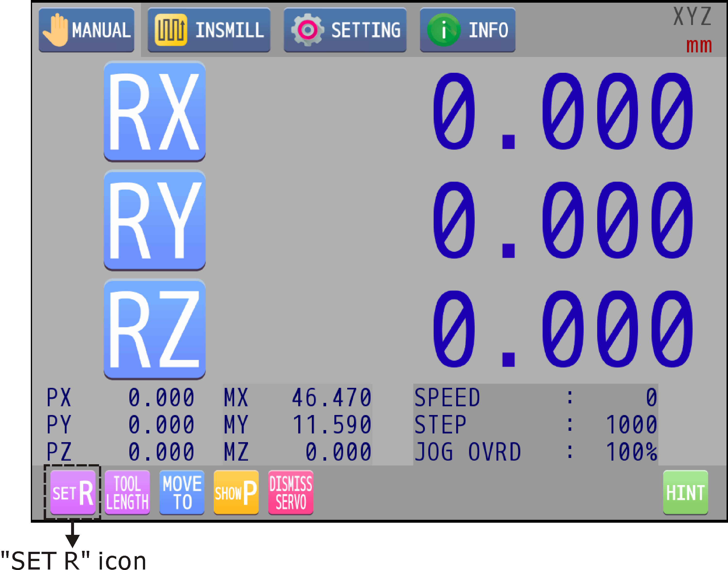Viewport: 728px width, 570px height.
Task: Select the RY axis button
Action: 154,220
